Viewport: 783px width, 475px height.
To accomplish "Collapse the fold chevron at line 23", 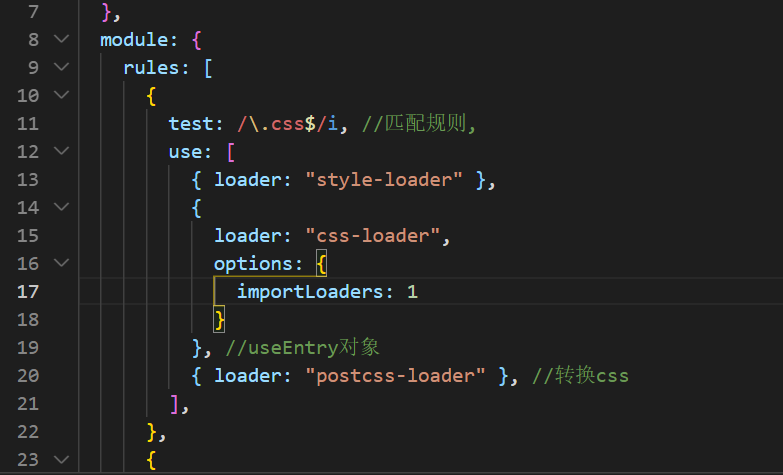I will (61, 459).
